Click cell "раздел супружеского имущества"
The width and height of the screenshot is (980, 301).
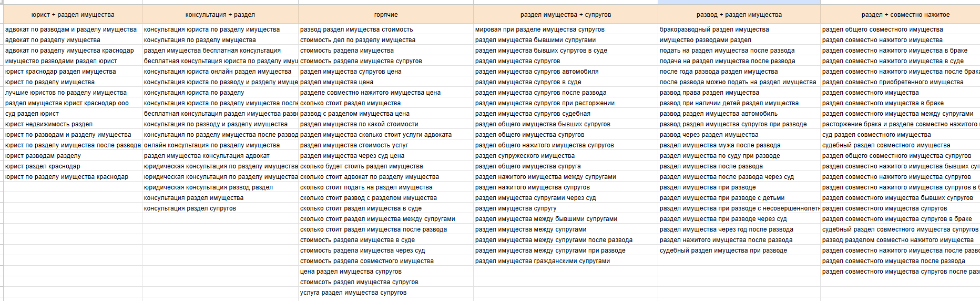click(x=566, y=156)
